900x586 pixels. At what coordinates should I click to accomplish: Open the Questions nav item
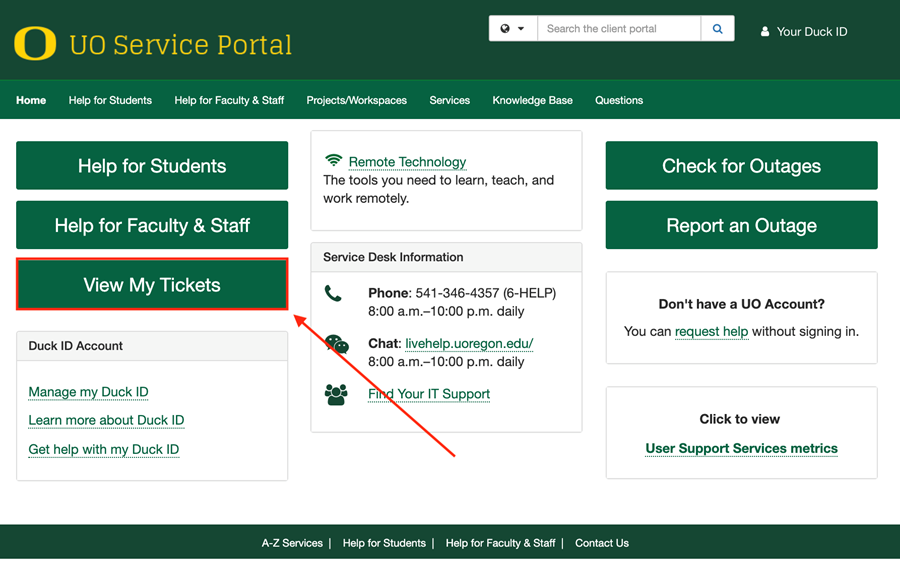619,100
